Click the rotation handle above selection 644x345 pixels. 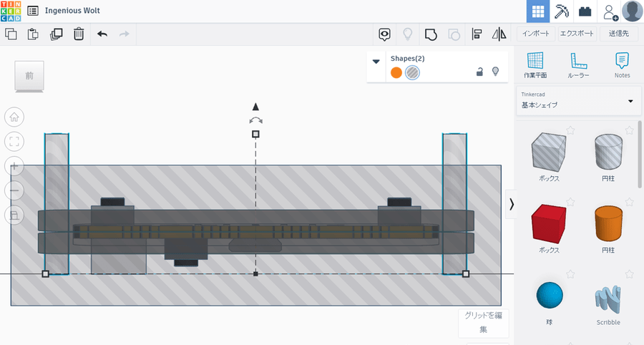click(x=255, y=120)
